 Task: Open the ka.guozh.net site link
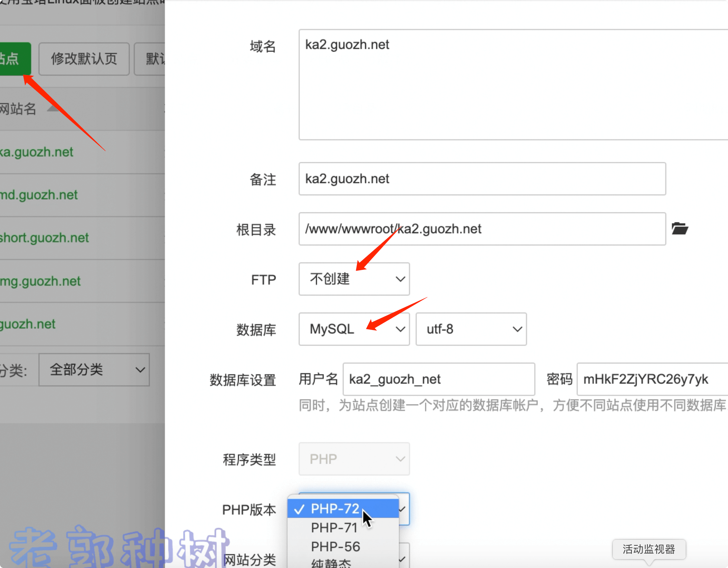tap(37, 152)
